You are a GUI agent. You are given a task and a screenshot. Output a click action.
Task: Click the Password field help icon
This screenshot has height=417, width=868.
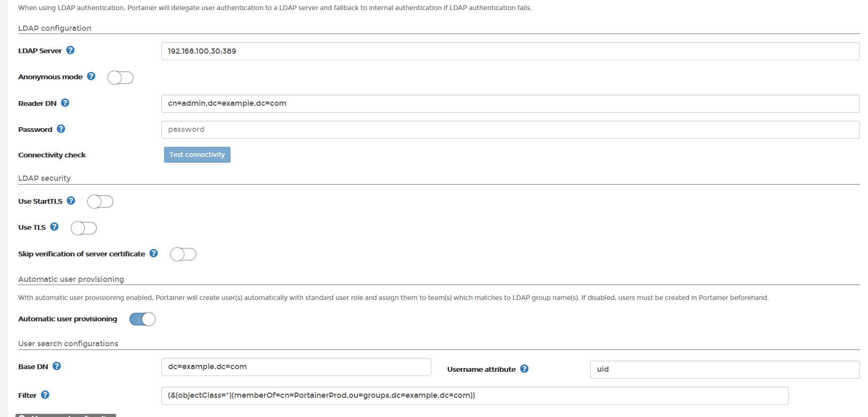[61, 129]
